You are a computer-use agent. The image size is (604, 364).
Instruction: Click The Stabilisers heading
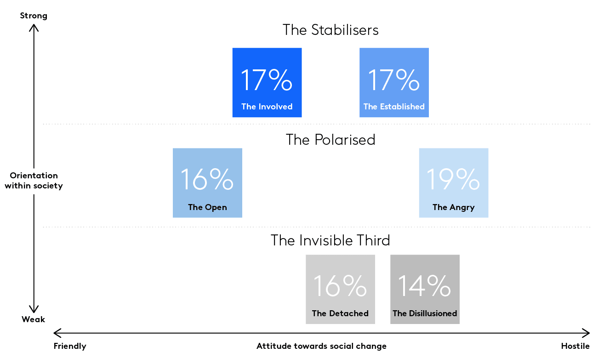[330, 30]
